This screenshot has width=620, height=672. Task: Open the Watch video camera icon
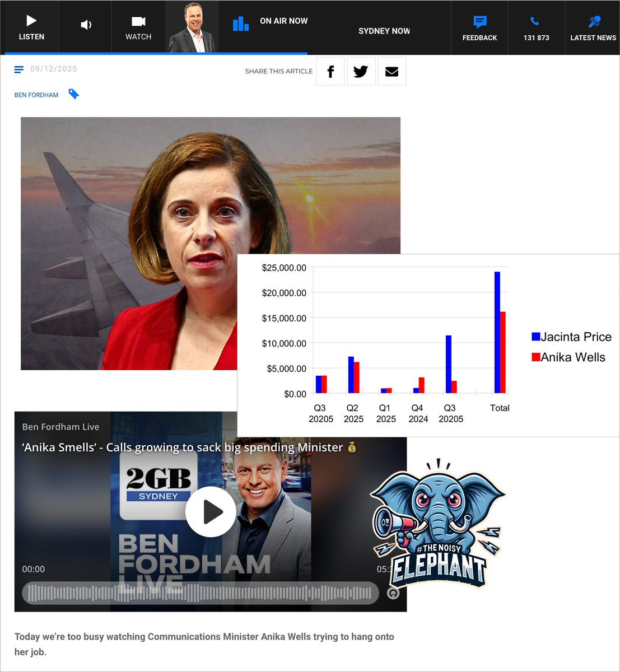coord(138,21)
